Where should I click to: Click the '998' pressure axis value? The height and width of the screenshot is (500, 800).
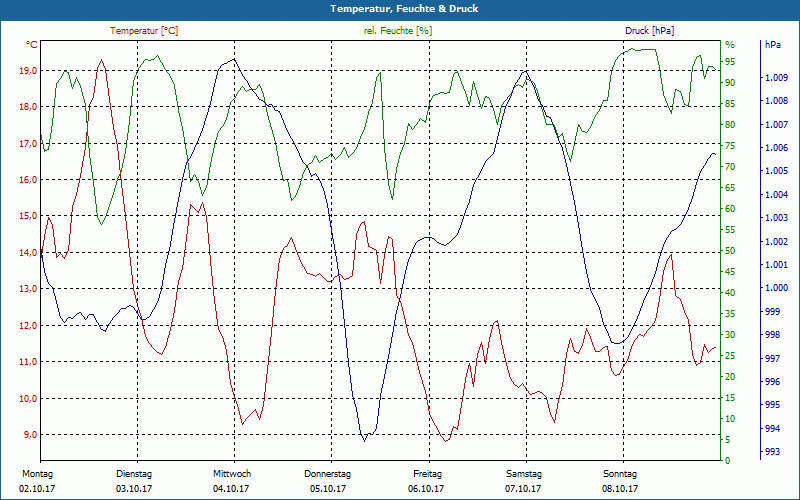[x=772, y=335]
